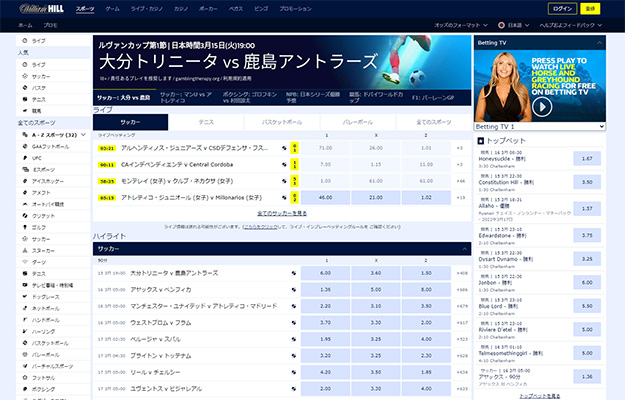Open テレビ番組・特別編 in the sports list
The image size is (625, 400).
[52, 285]
